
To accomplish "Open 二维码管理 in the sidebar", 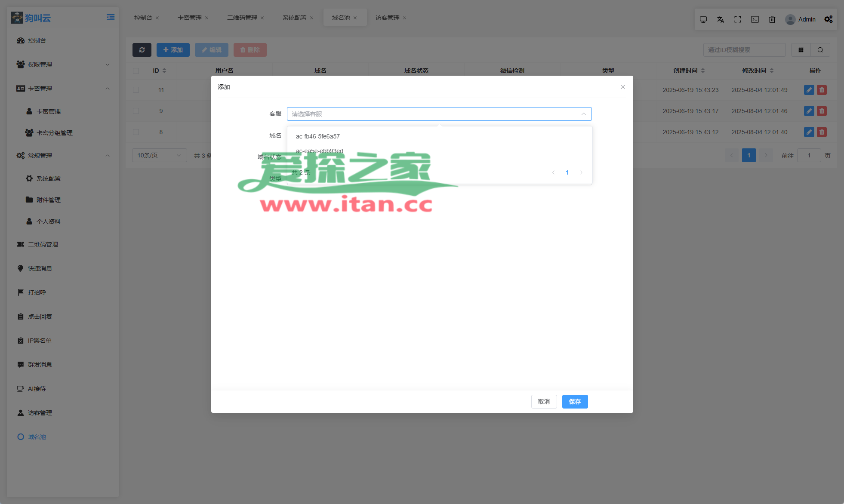I will (63, 244).
